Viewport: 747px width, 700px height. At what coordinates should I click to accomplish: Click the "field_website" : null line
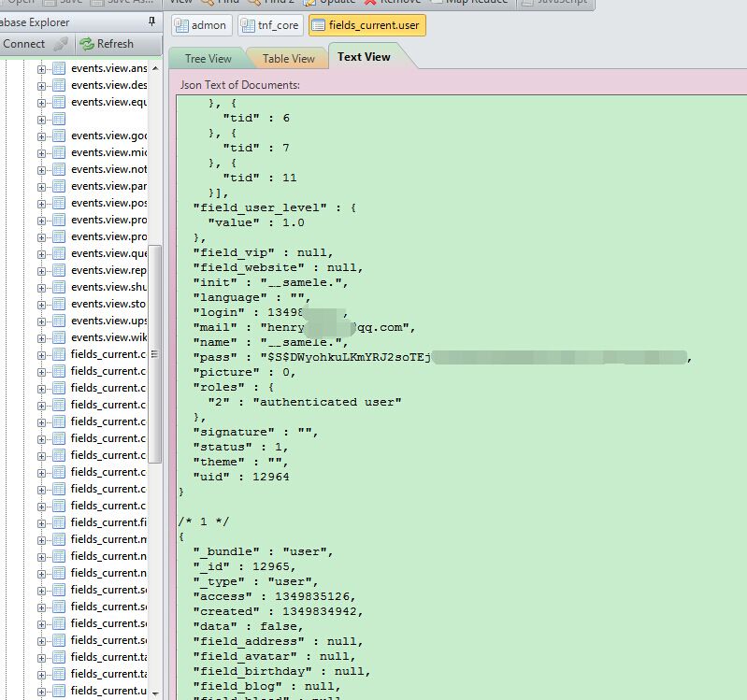[x=279, y=267]
